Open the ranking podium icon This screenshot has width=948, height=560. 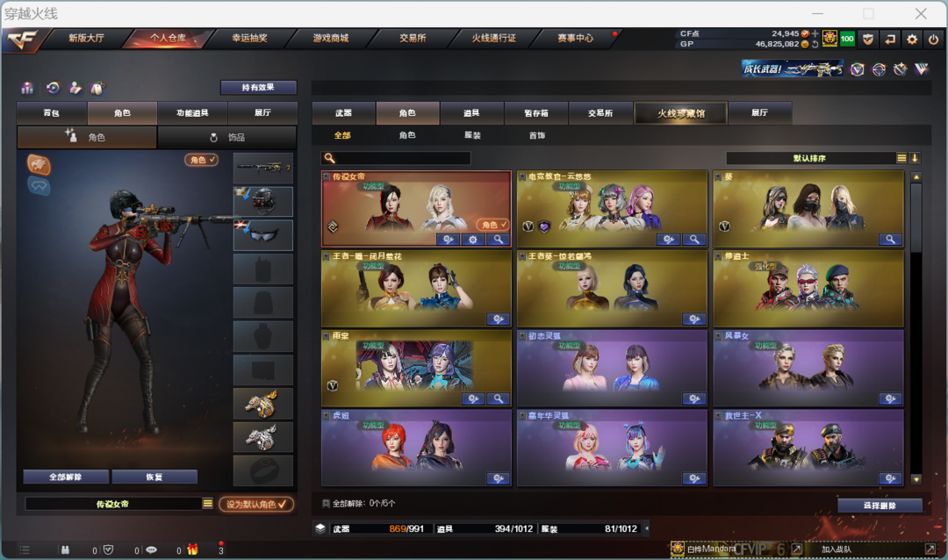pyautogui.click(x=27, y=89)
